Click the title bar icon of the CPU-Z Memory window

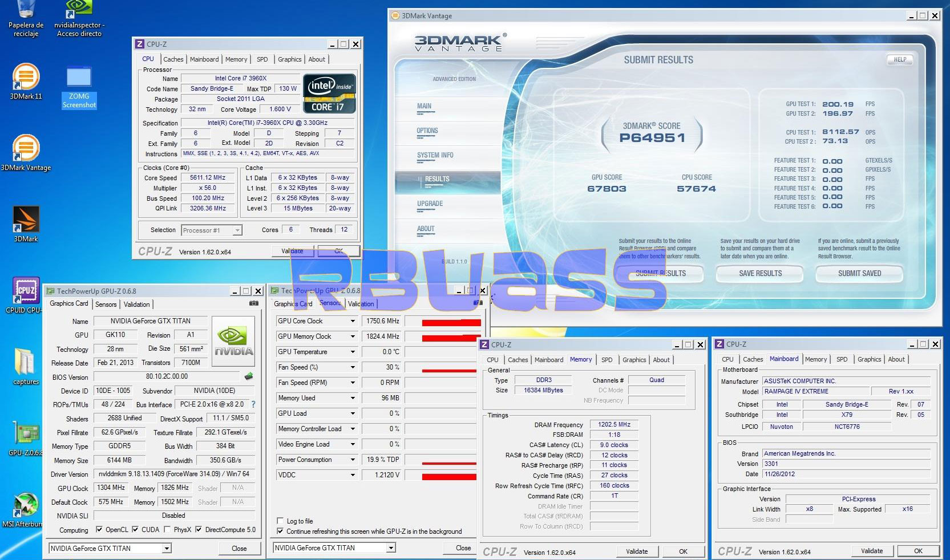[484, 344]
